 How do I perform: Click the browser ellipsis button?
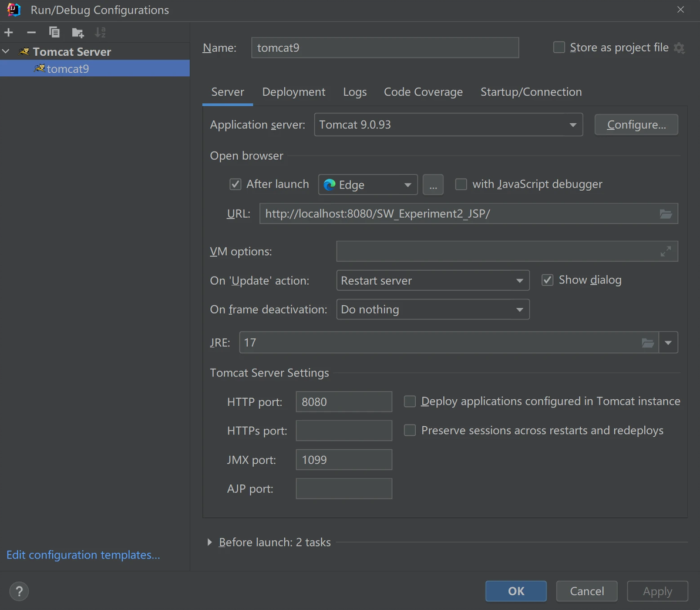(433, 185)
